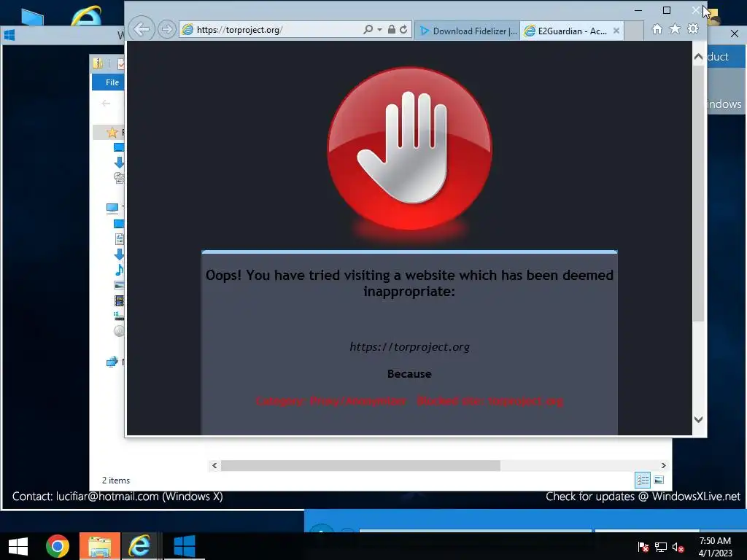
Task: Click the search magnifier in address bar
Action: 368,29
